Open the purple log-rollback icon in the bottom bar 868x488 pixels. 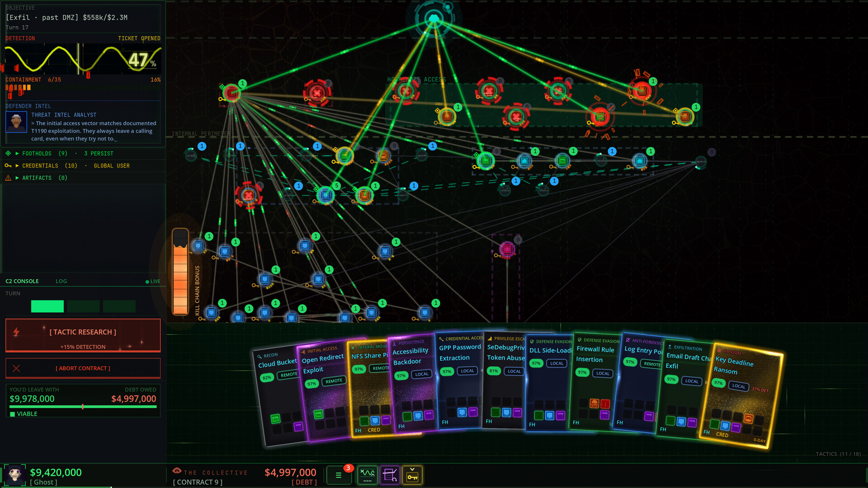click(390, 475)
